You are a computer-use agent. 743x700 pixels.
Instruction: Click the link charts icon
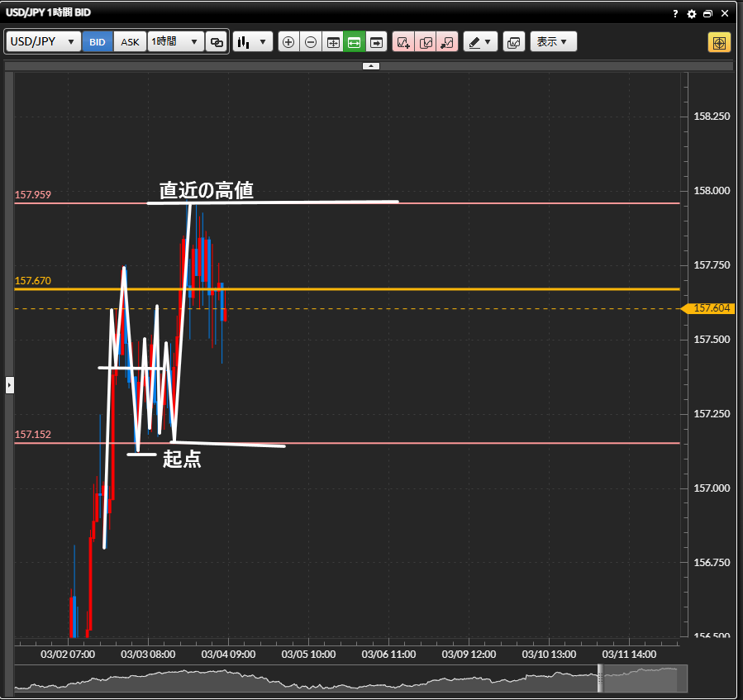tap(217, 42)
